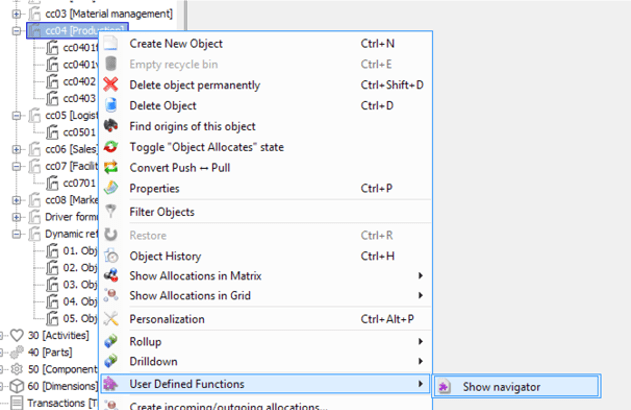Select the 40 [Parts] tree item
This screenshot has width=631, height=410.
point(50,352)
